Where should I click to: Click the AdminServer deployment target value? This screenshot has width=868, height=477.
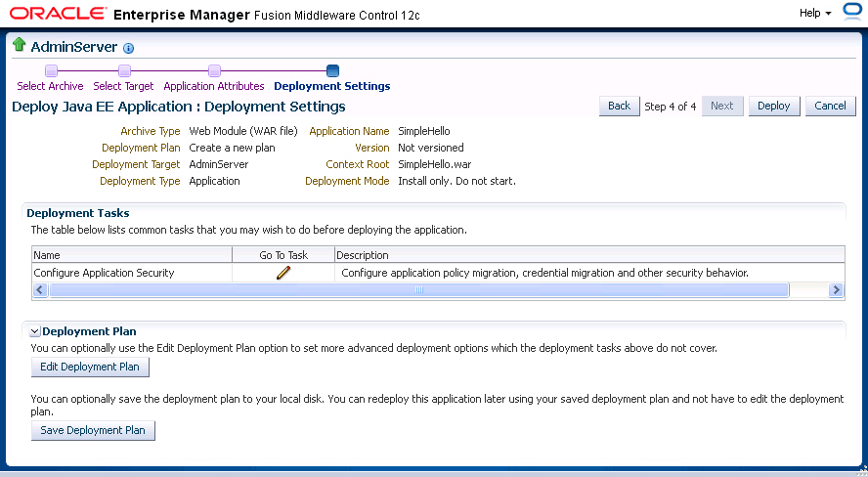click(219, 164)
